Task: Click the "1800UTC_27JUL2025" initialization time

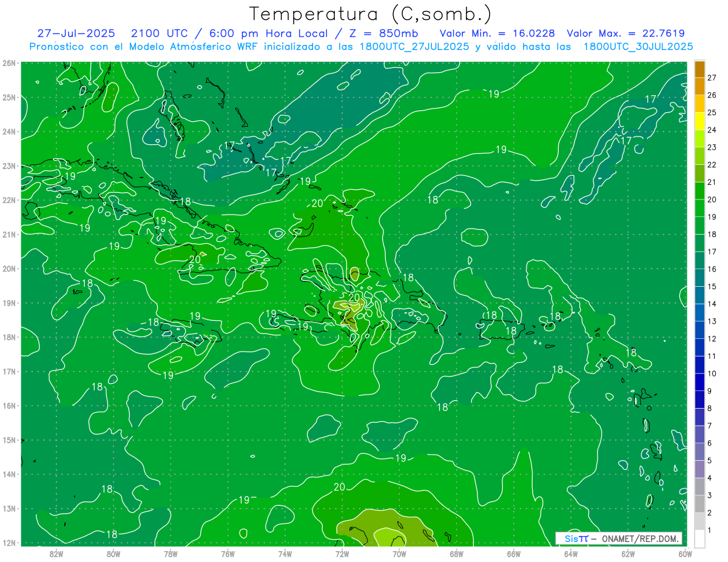Action: pos(414,47)
